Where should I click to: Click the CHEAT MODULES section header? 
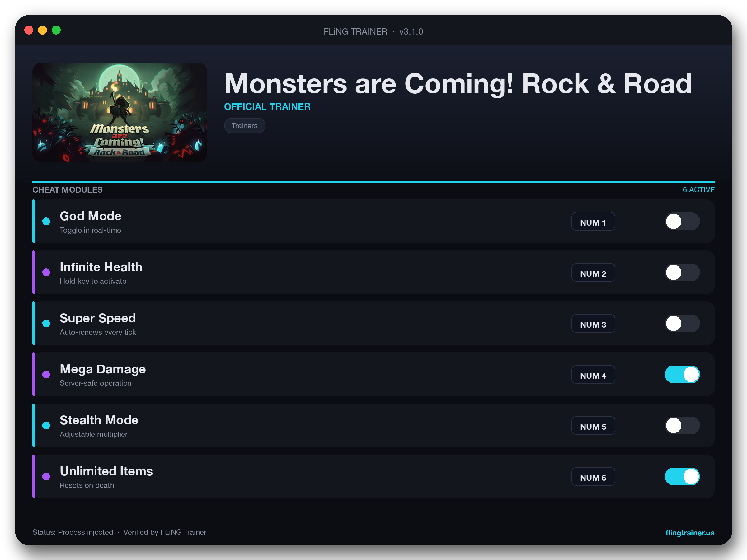pyautogui.click(x=67, y=190)
